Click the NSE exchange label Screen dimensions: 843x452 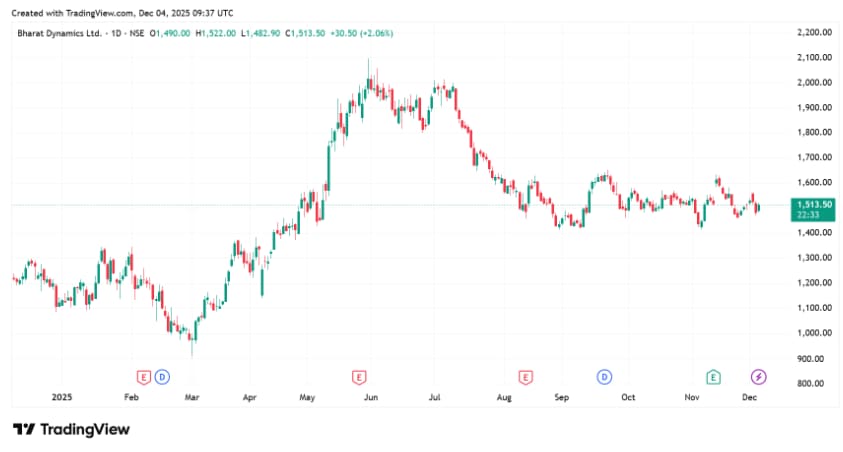[x=134, y=33]
